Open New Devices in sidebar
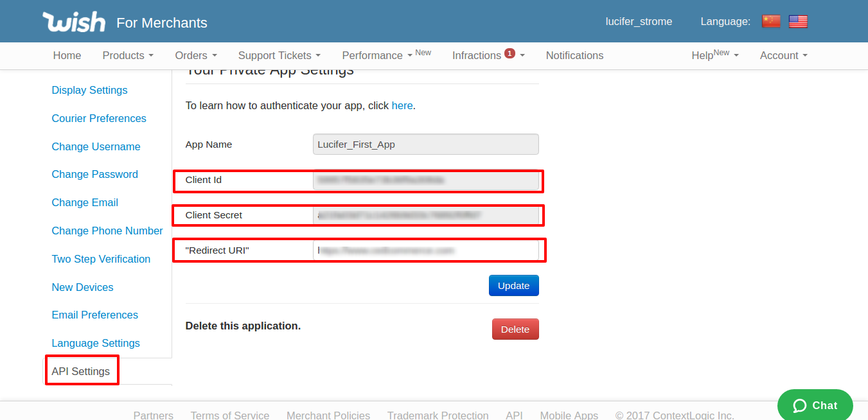 (82, 288)
